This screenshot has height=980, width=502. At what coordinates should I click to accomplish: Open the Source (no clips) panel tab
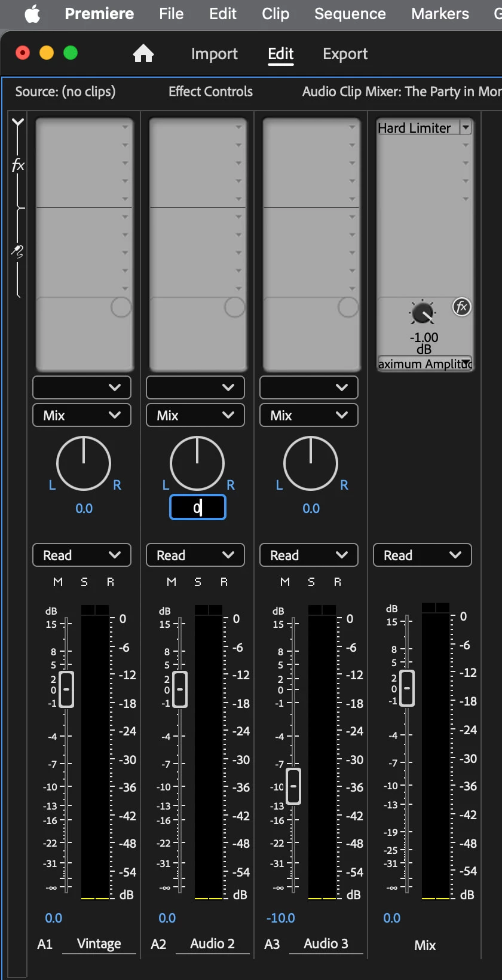click(65, 91)
